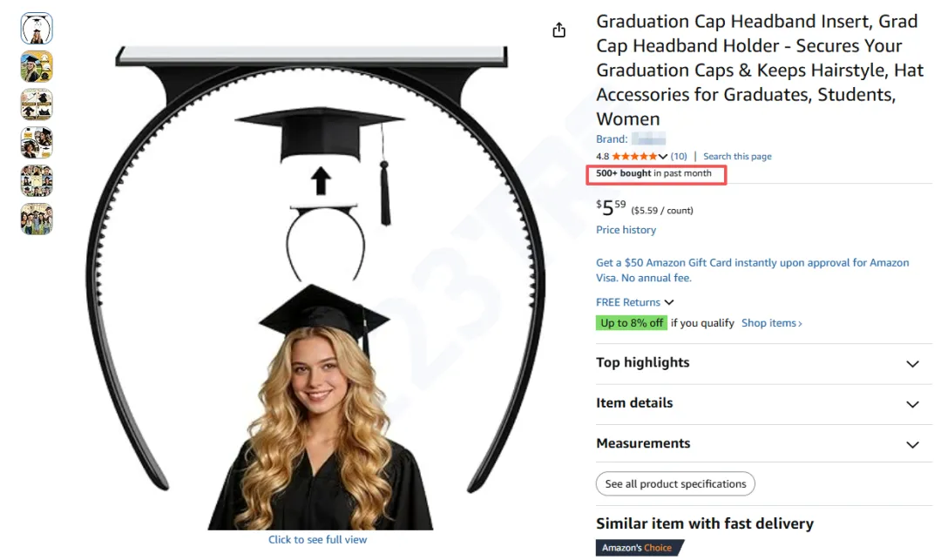Select the second product image thumbnail

(x=37, y=66)
